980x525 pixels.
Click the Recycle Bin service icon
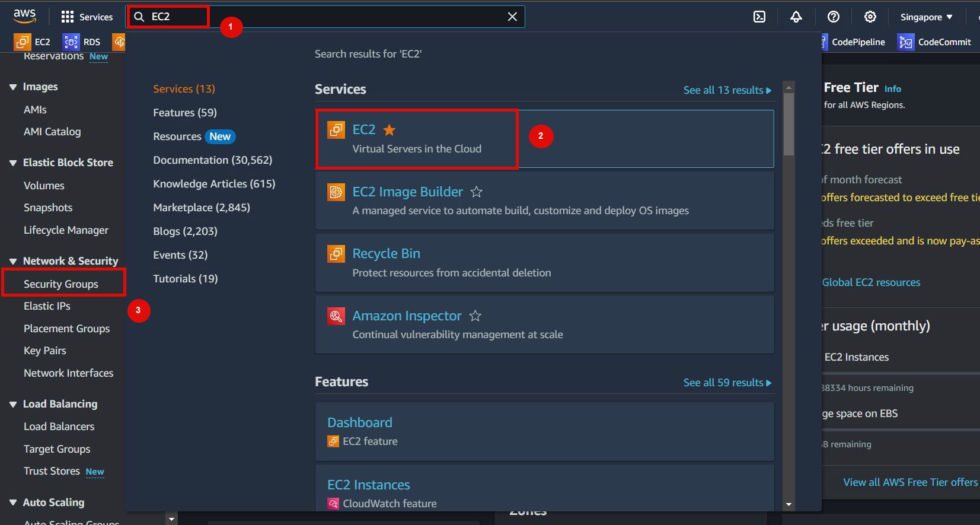pyautogui.click(x=336, y=254)
